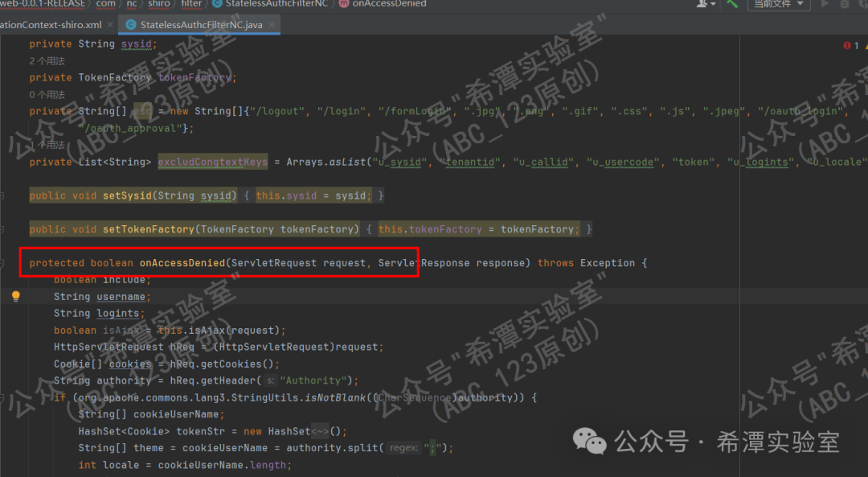Collapse the if isNotBlank block gutter marker
Viewport: 868px width, 477px height.
2,398
